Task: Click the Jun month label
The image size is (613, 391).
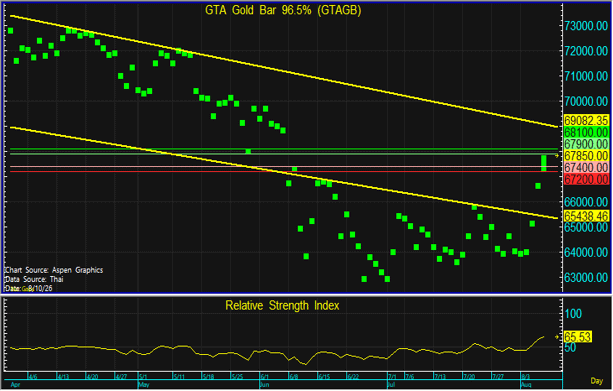Action: [x=265, y=385]
